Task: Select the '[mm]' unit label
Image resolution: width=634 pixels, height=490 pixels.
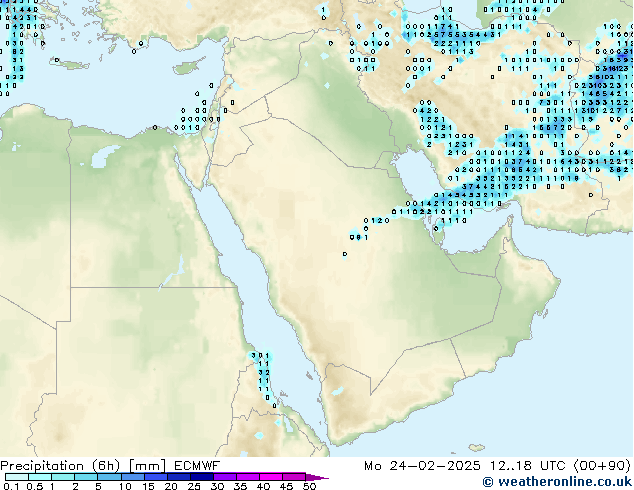Action: (147, 466)
